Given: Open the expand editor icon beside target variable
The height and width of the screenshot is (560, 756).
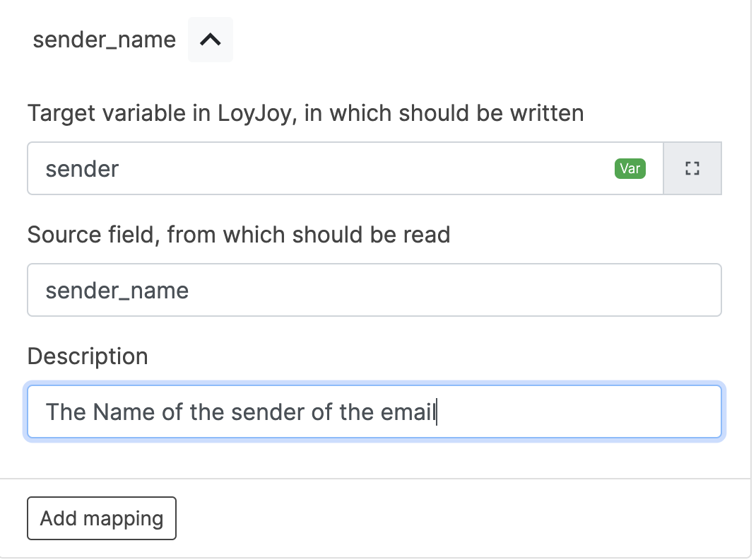Looking at the screenshot, I should (692, 168).
